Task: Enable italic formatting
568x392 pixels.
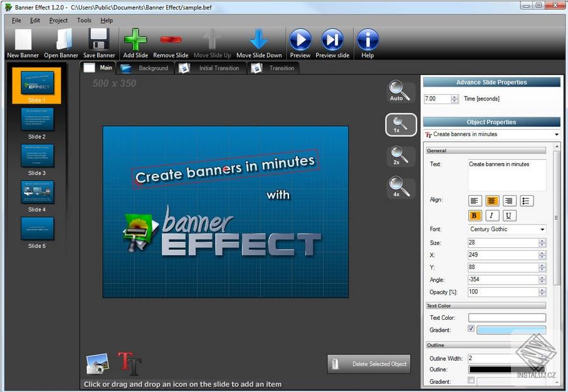Action: tap(493, 215)
